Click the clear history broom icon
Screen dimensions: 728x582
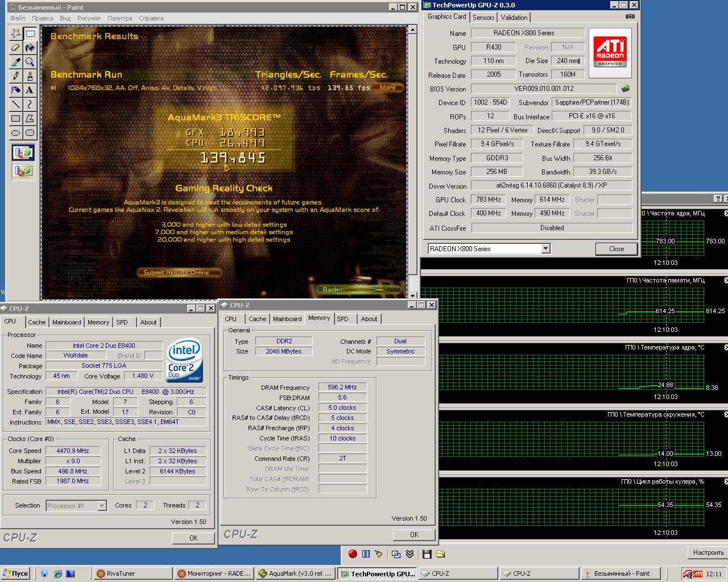click(x=379, y=554)
